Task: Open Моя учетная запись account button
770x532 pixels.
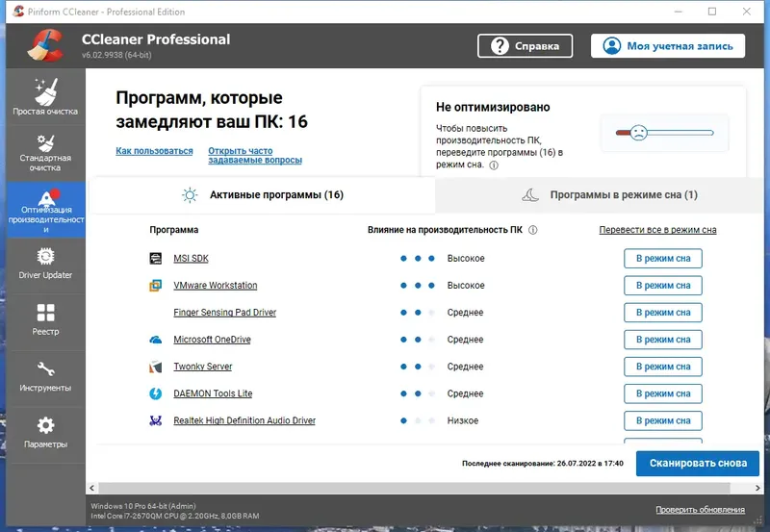Action: pos(668,45)
